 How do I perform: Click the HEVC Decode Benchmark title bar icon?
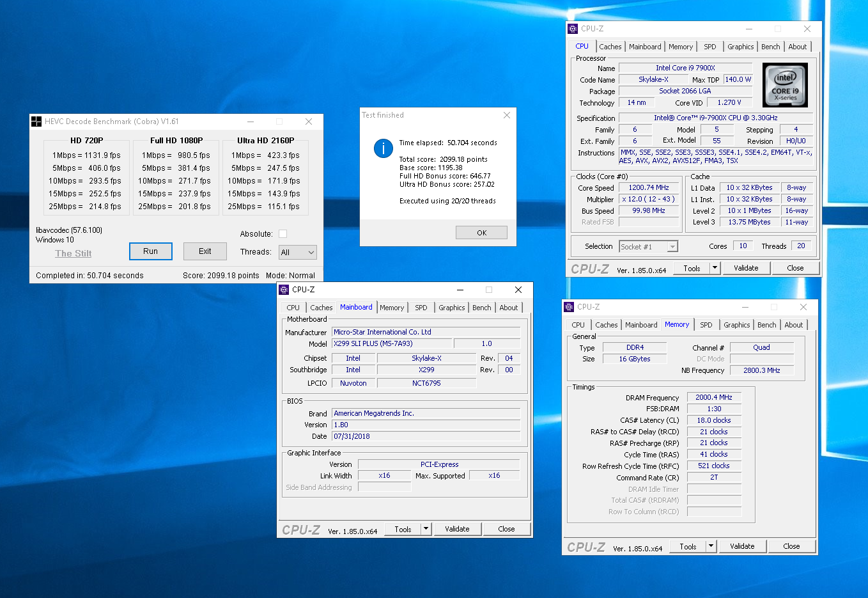(36, 122)
